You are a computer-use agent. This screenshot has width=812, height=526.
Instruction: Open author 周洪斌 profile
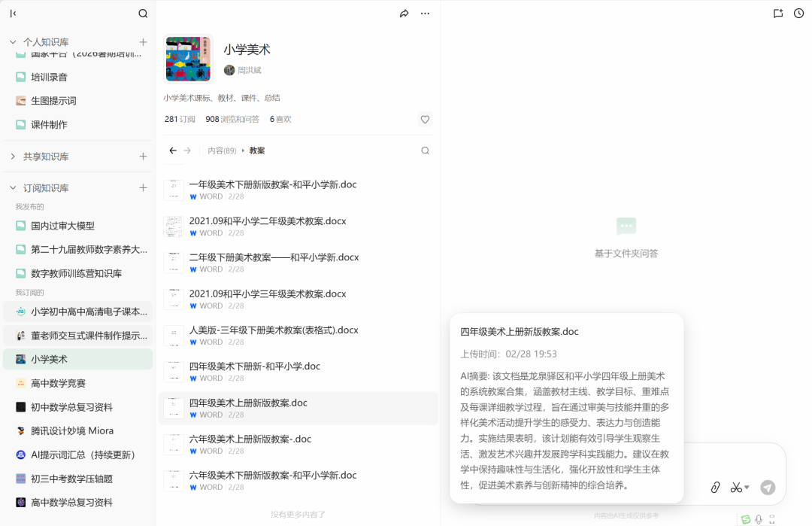[x=243, y=70]
